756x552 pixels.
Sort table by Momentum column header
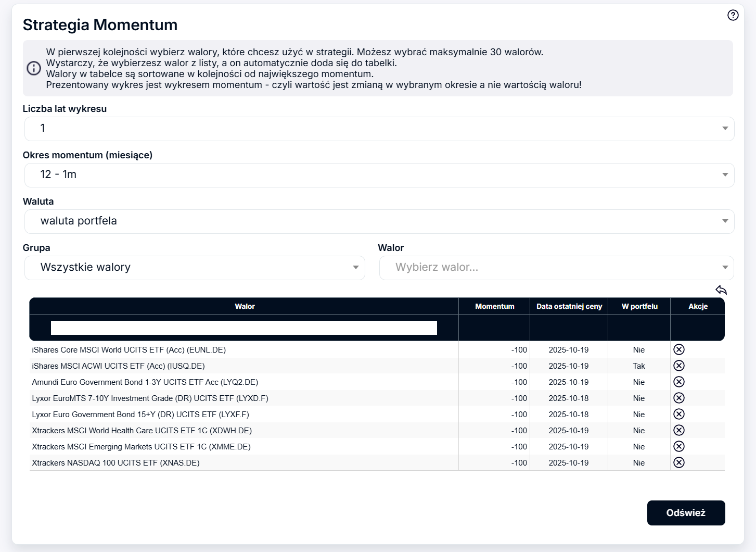(494, 306)
